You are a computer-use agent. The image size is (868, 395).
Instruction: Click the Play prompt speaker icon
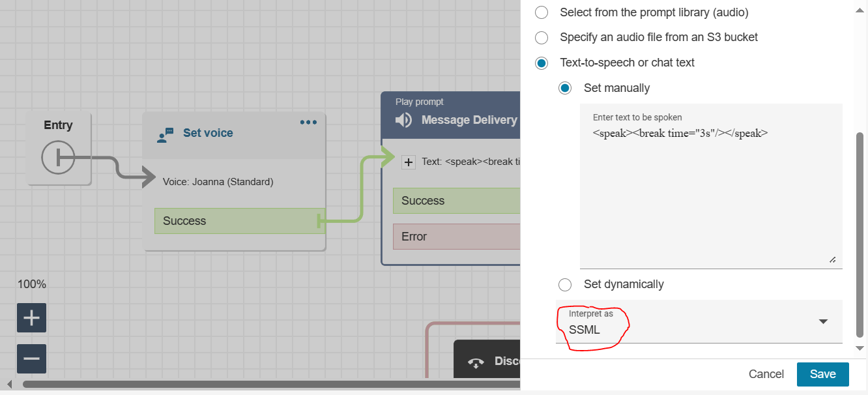(404, 120)
